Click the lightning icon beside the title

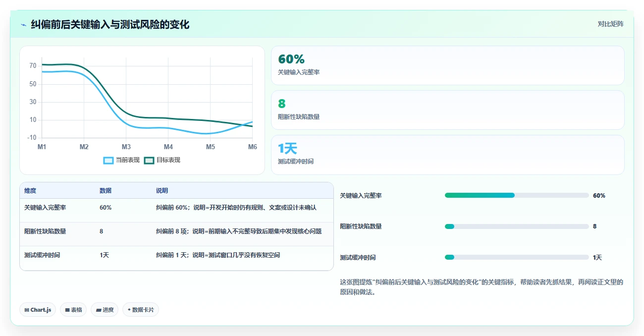(23, 25)
